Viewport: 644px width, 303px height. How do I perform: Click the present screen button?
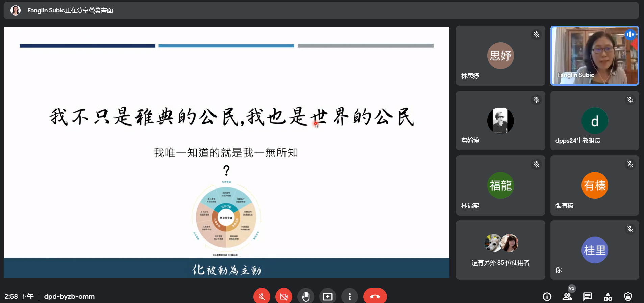[x=327, y=296]
